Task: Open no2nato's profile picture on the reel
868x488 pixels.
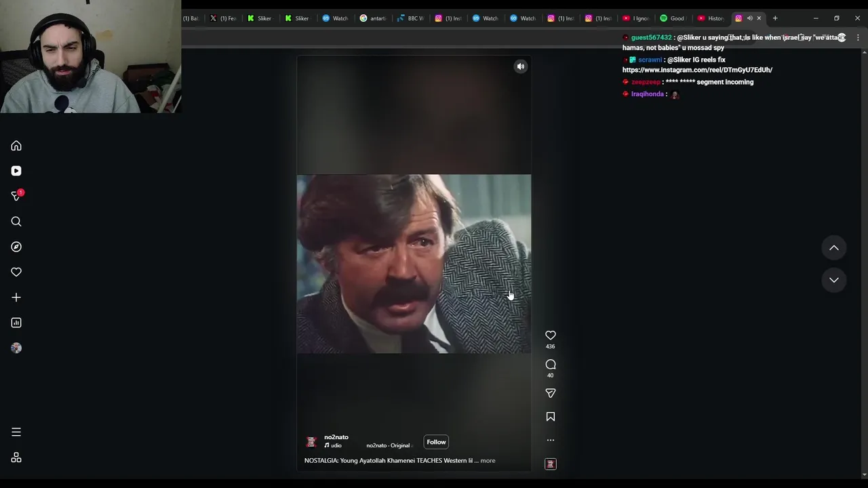Action: click(x=311, y=442)
